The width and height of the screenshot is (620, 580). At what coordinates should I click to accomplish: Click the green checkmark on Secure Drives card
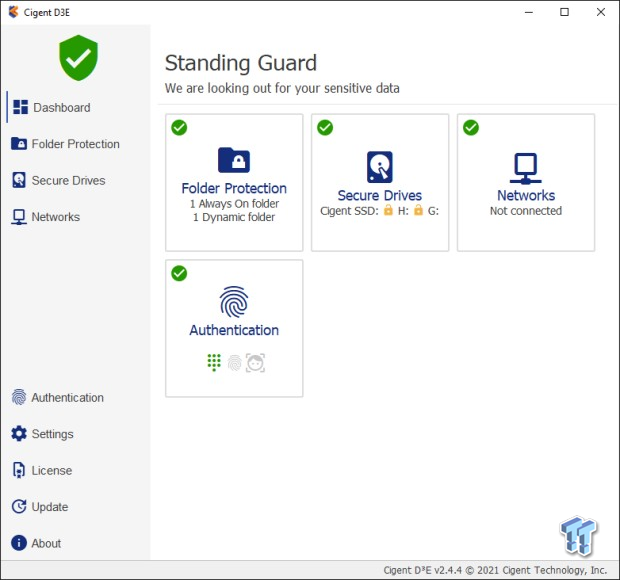(x=325, y=128)
